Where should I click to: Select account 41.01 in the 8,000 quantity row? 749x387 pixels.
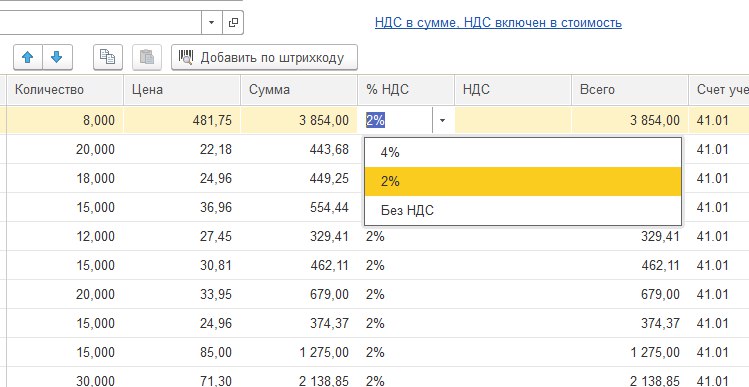pyautogui.click(x=719, y=120)
